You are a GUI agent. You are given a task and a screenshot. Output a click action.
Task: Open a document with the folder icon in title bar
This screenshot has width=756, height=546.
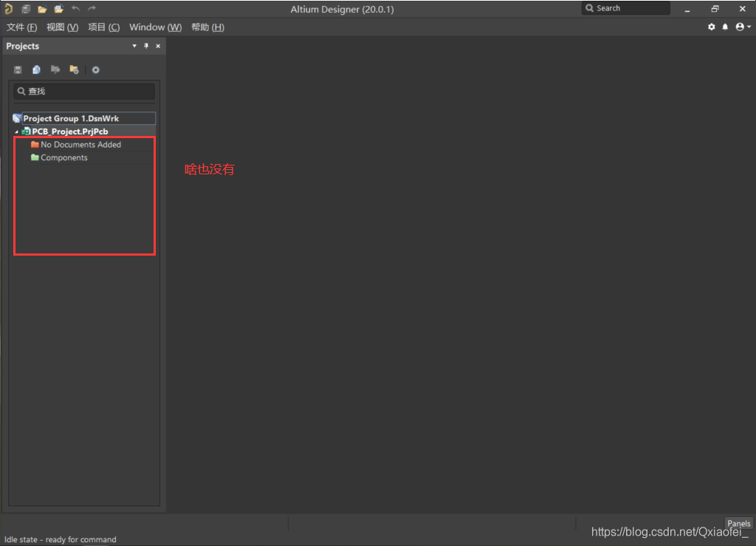(x=42, y=9)
